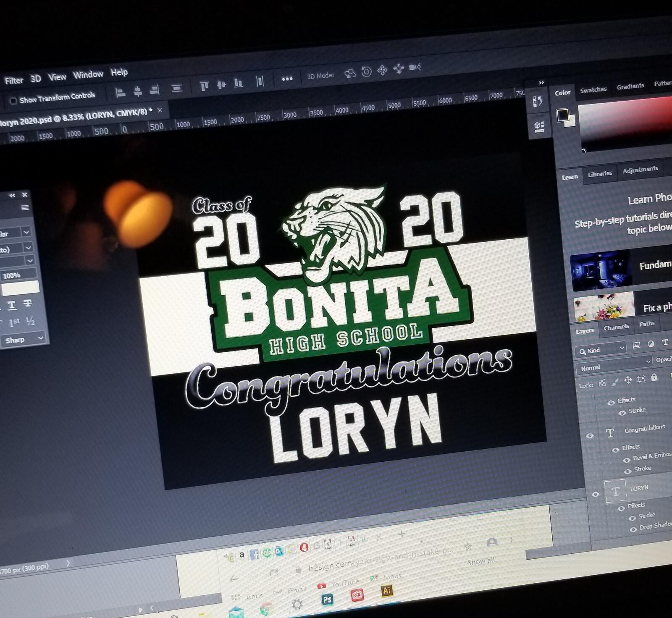Select the 3D scale camera icon
The image size is (672, 618).
pos(415,67)
